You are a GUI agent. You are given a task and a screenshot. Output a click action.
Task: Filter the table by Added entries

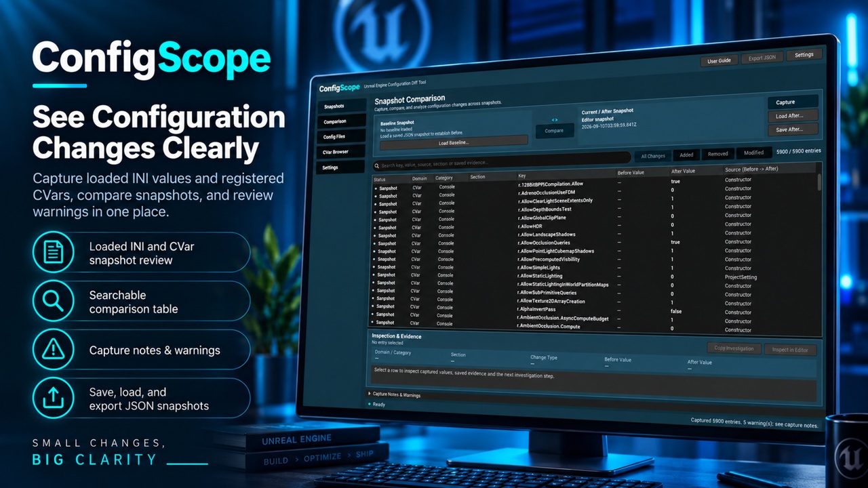(686, 155)
